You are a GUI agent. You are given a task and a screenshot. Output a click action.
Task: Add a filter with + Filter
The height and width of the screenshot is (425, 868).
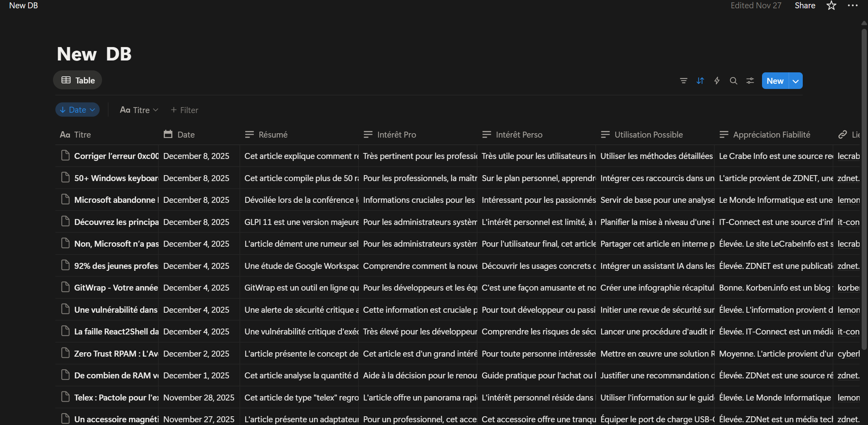coord(184,110)
